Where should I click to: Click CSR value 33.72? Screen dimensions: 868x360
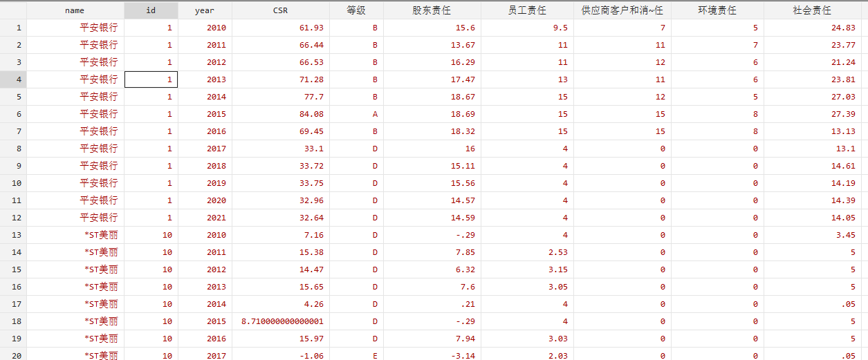click(x=312, y=166)
